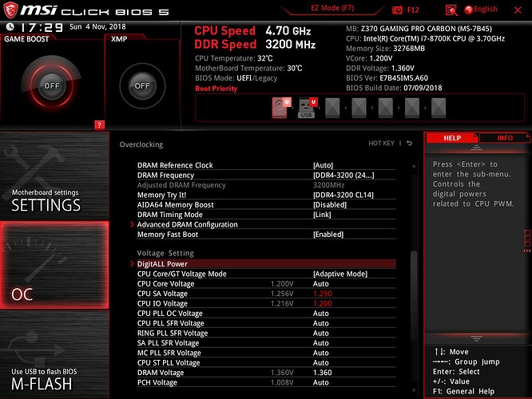This screenshot has width=532, height=399.
Task: Click scroll-down arrow of settings list
Action: [x=414, y=390]
